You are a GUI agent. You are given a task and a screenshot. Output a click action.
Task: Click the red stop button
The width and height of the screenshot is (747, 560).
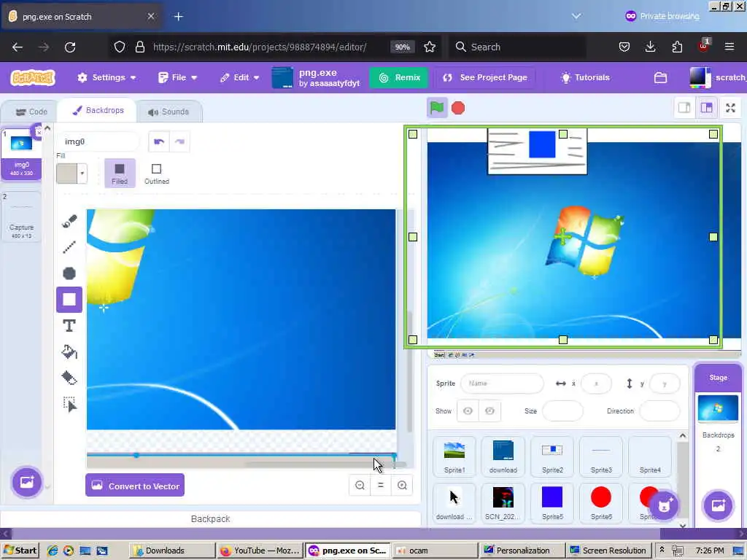tap(458, 108)
